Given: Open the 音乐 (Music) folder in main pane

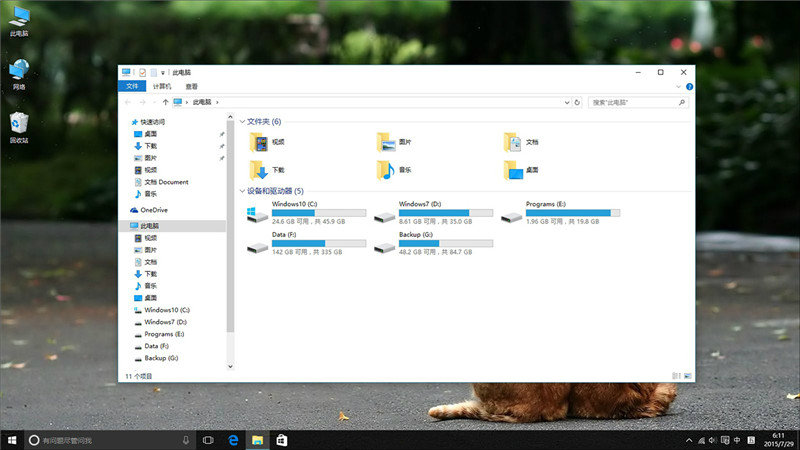Looking at the screenshot, I should coord(386,170).
